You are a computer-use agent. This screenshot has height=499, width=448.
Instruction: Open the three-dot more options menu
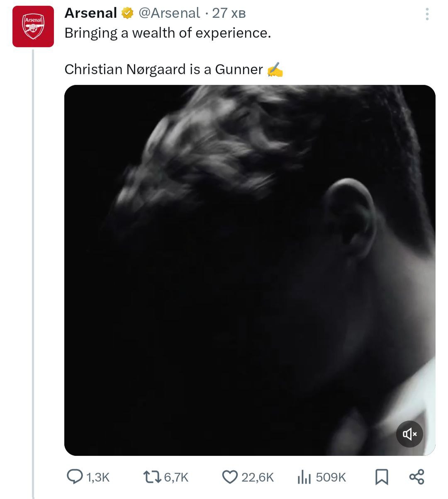(427, 14)
